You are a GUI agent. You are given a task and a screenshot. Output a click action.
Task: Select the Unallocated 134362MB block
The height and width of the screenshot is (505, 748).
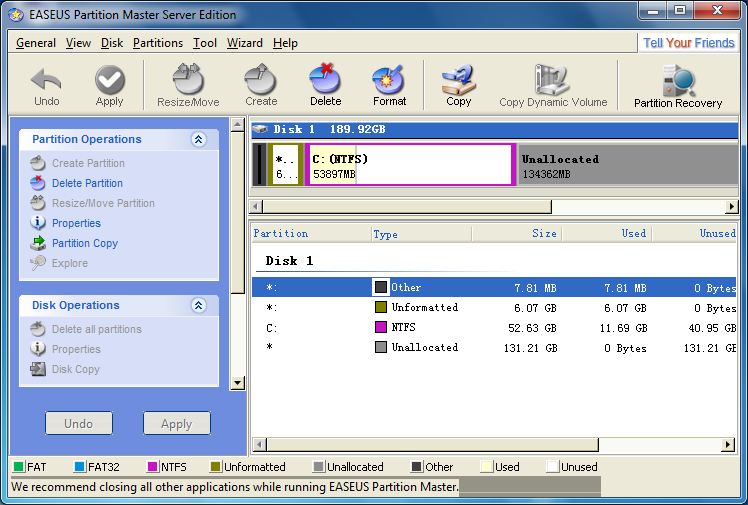click(x=628, y=165)
